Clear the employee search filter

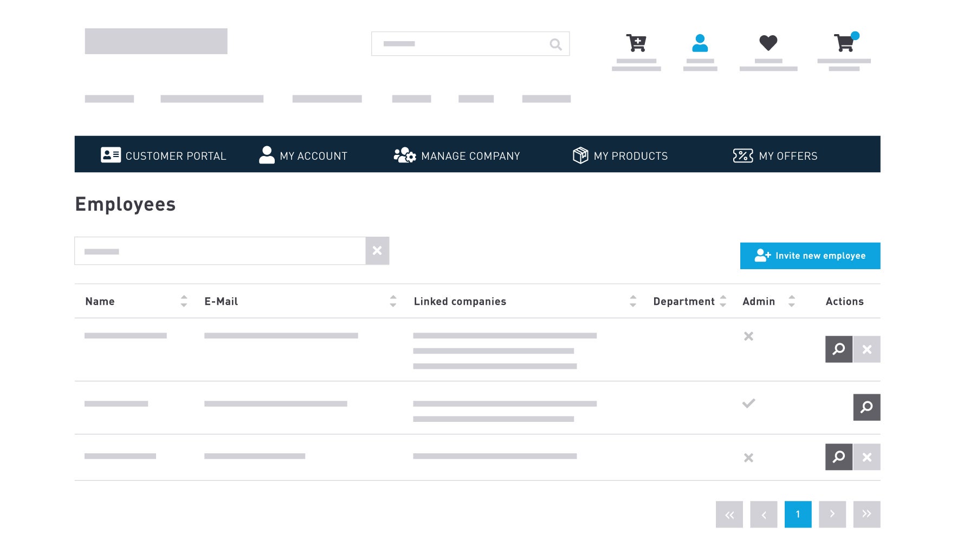click(377, 251)
